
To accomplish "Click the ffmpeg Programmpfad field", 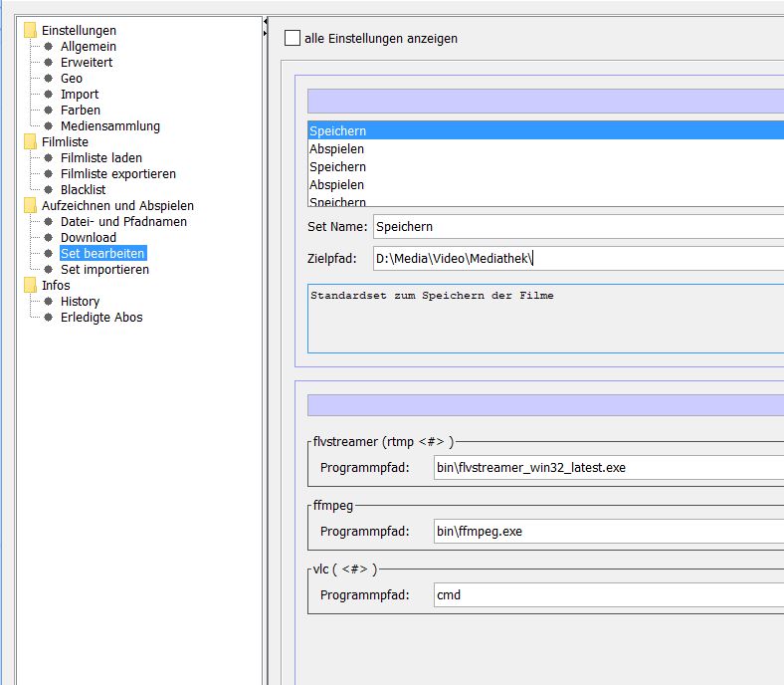I will [x=607, y=532].
